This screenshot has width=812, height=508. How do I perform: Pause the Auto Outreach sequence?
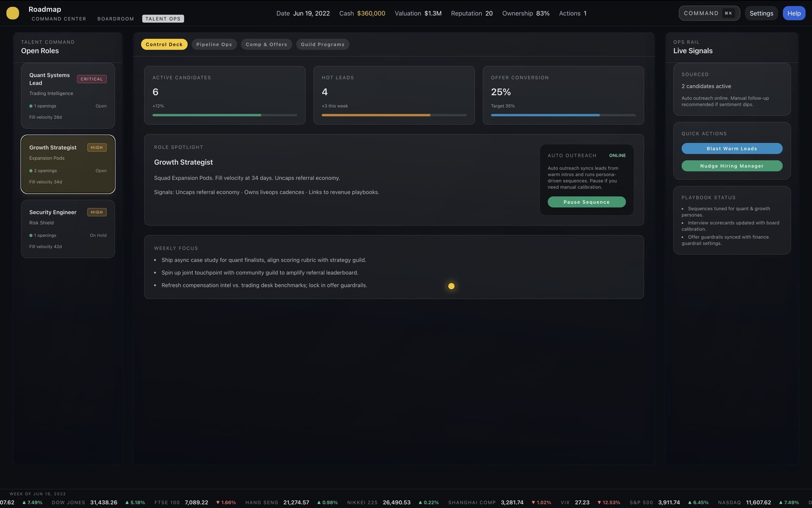pos(587,202)
